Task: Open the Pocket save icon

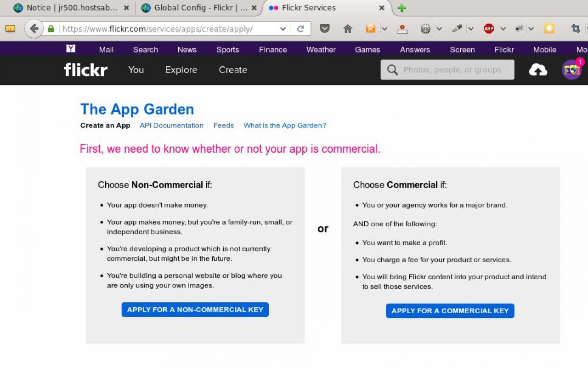Action: tap(325, 29)
